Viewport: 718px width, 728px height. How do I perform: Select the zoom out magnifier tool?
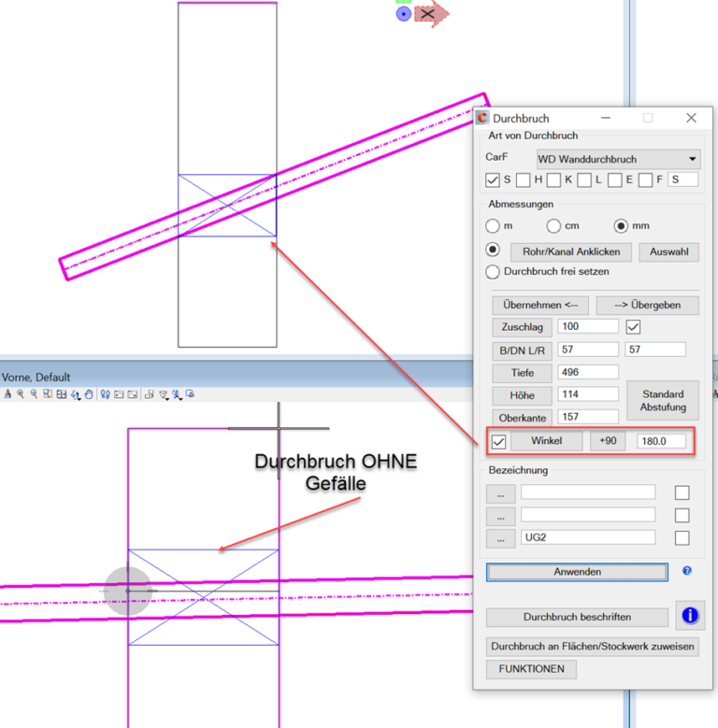click(34, 394)
